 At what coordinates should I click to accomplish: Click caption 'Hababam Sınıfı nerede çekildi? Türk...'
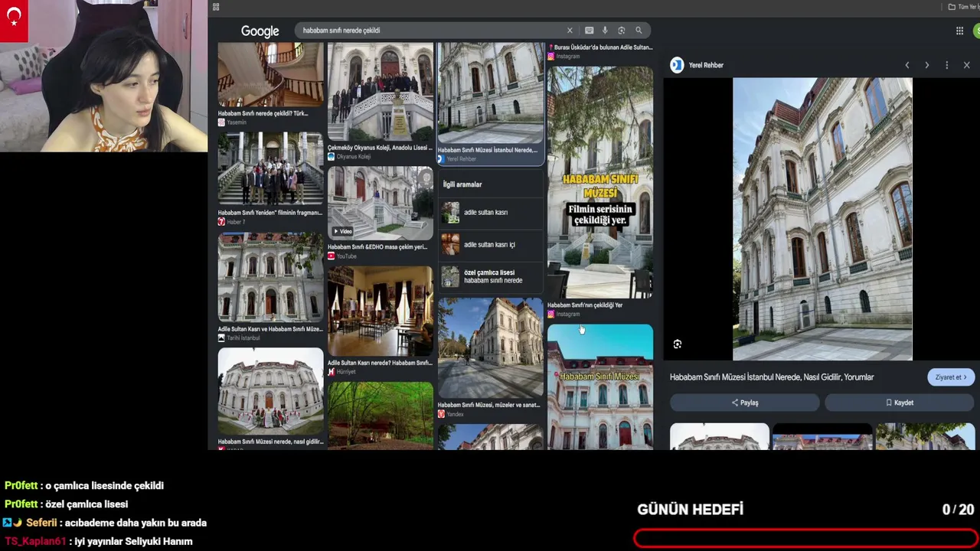pyautogui.click(x=263, y=113)
